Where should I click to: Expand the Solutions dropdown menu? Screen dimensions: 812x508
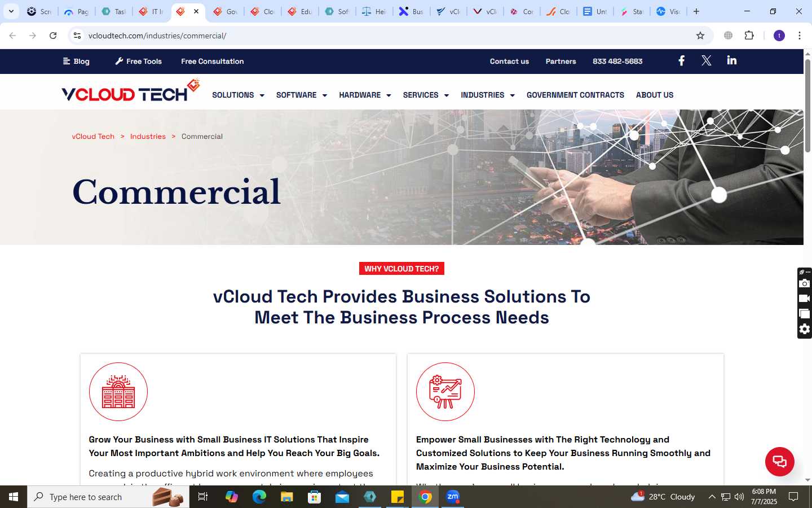pyautogui.click(x=238, y=95)
